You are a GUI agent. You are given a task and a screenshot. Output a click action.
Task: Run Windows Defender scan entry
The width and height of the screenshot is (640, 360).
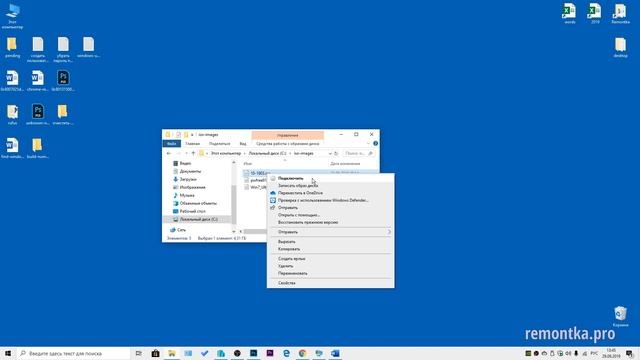coord(323,200)
